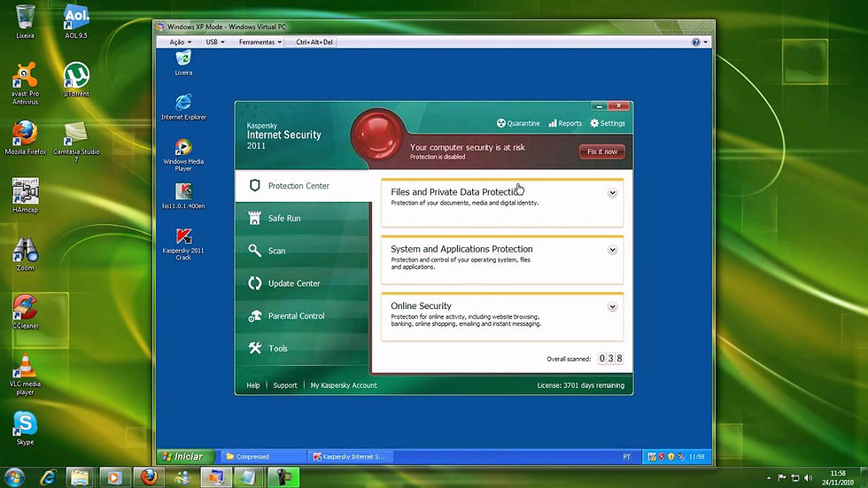This screenshot has height=488, width=868.
Task: Select the Kaspersky 2011 Crack icon
Action: click(x=183, y=244)
